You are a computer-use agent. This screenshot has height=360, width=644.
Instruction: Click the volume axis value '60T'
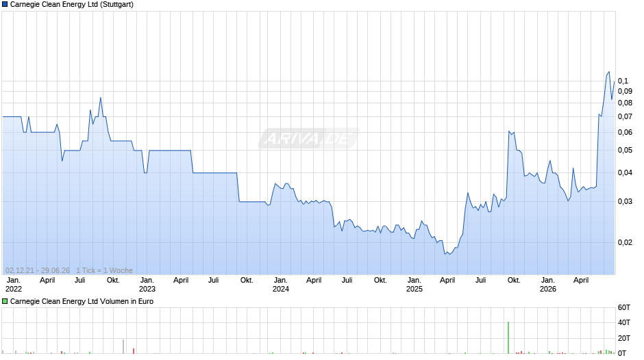(x=624, y=307)
